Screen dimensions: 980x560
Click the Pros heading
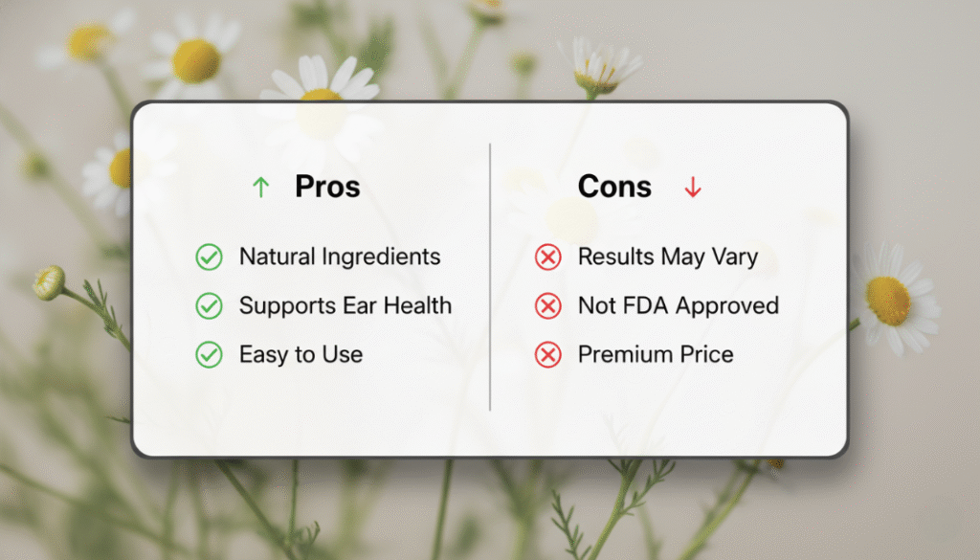pyautogui.click(x=327, y=187)
